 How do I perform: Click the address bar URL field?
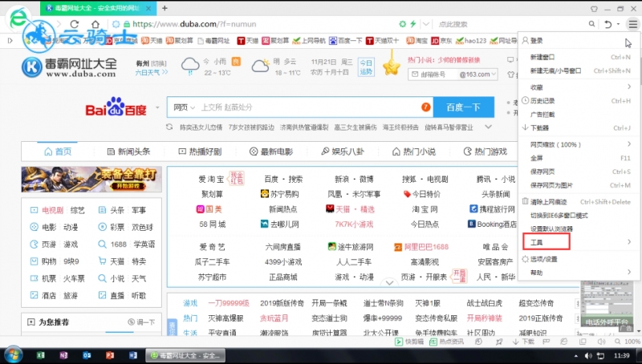point(262,24)
